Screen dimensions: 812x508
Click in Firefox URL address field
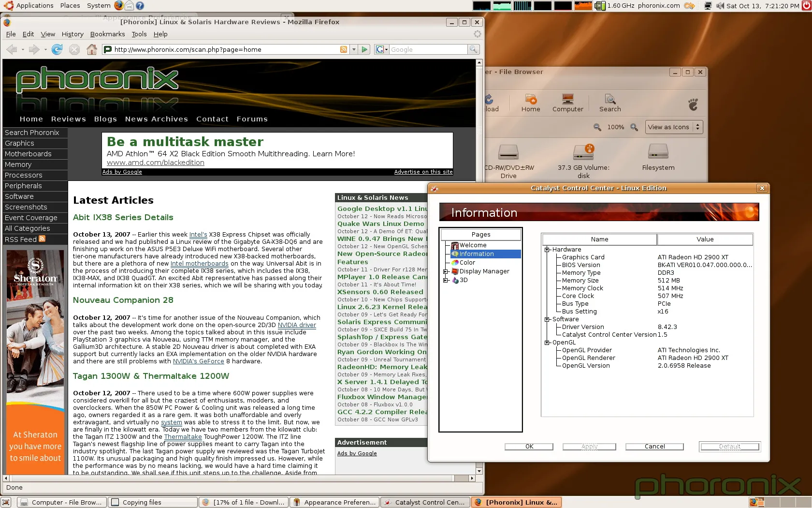(225, 49)
